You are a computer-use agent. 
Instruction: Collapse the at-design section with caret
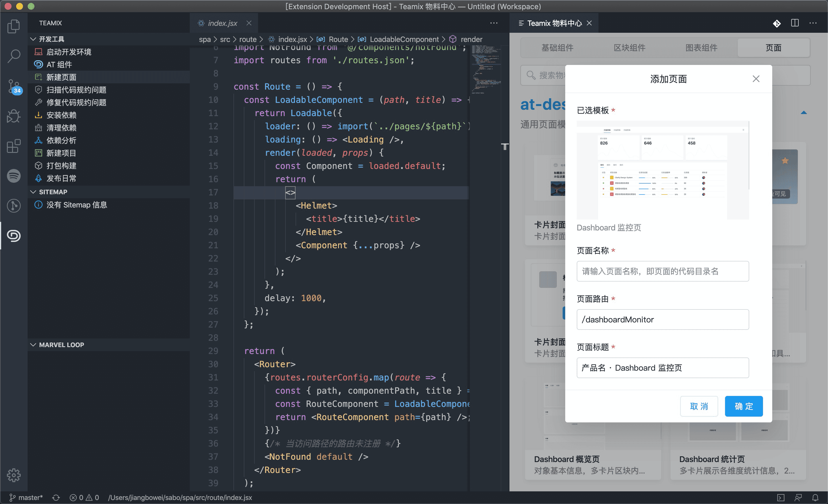point(804,112)
